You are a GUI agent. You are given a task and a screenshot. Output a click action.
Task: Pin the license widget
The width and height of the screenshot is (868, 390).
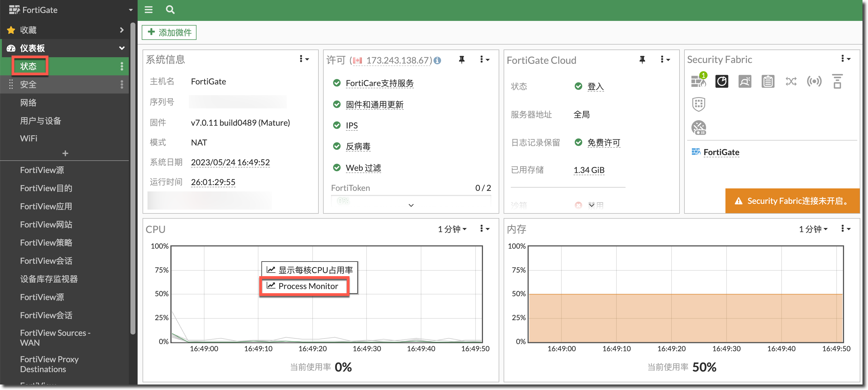462,60
